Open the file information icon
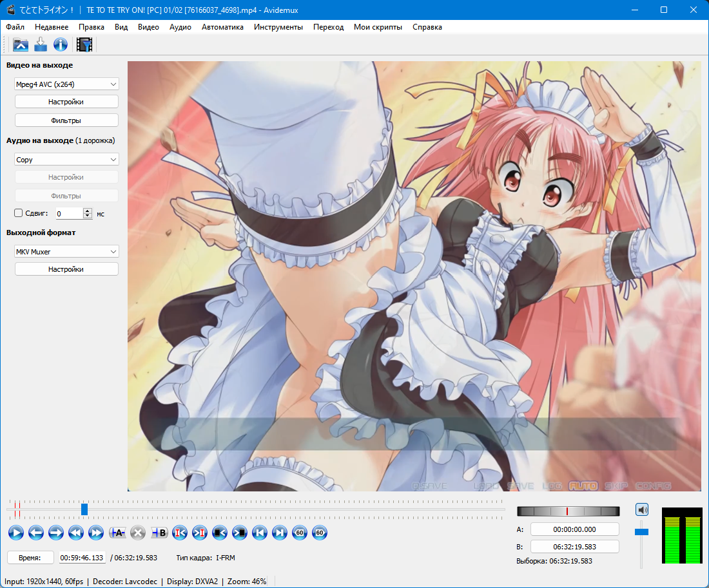 tap(61, 44)
